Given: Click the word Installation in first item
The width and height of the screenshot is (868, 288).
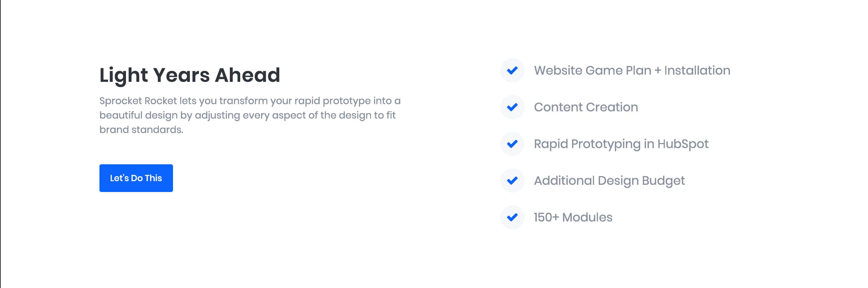Looking at the screenshot, I should pos(697,70).
